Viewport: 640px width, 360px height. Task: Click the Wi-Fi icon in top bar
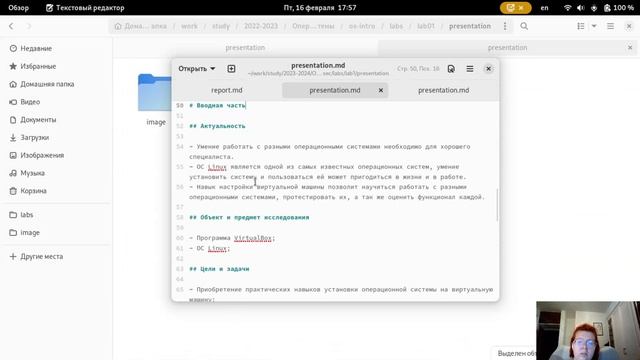[567, 7]
